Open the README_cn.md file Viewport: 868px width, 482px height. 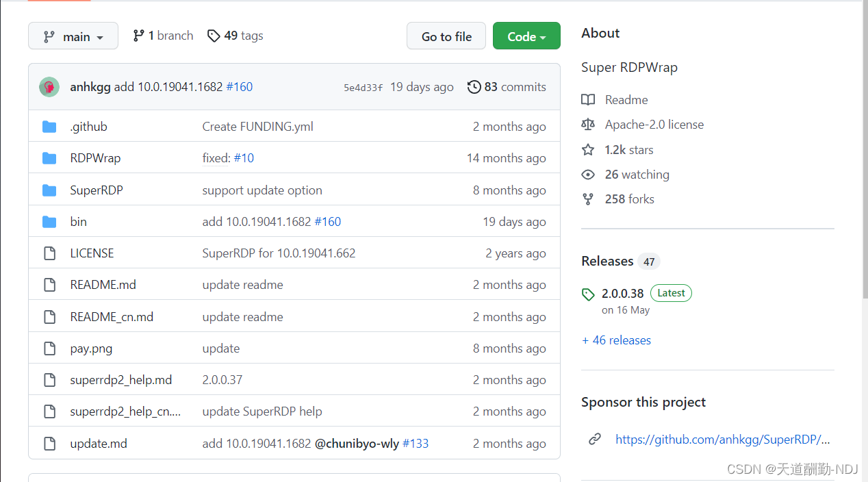point(112,317)
